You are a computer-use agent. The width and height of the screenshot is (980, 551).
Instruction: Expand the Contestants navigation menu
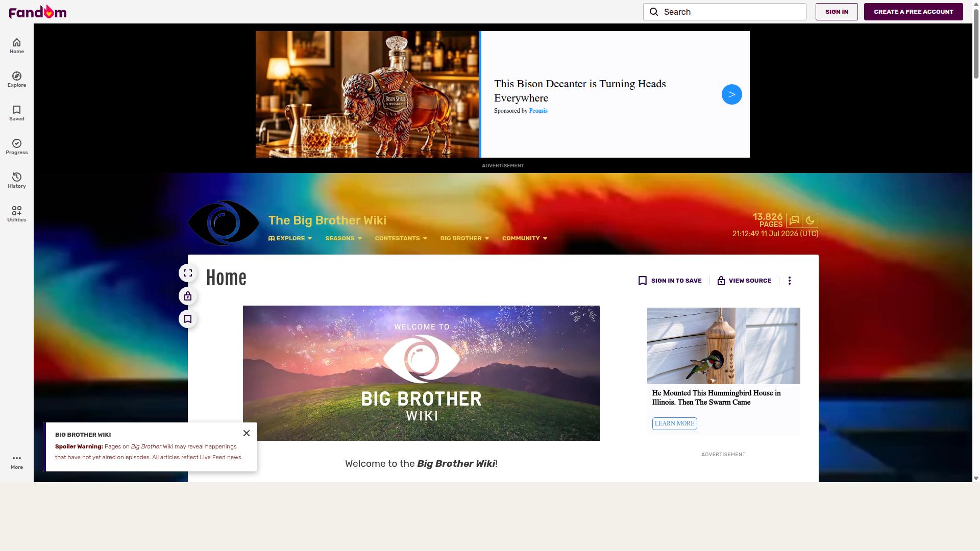[x=401, y=238]
